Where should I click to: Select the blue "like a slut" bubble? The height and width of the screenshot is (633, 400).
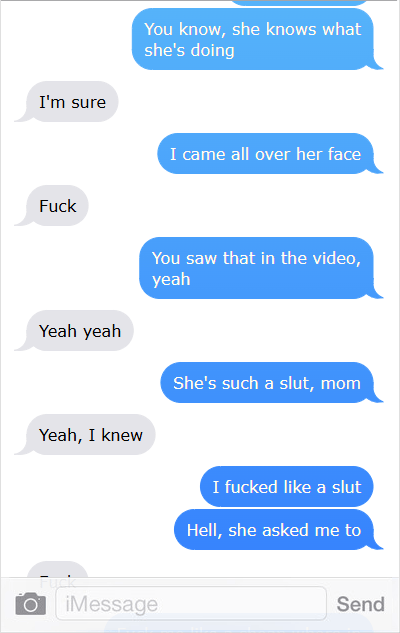(287, 486)
